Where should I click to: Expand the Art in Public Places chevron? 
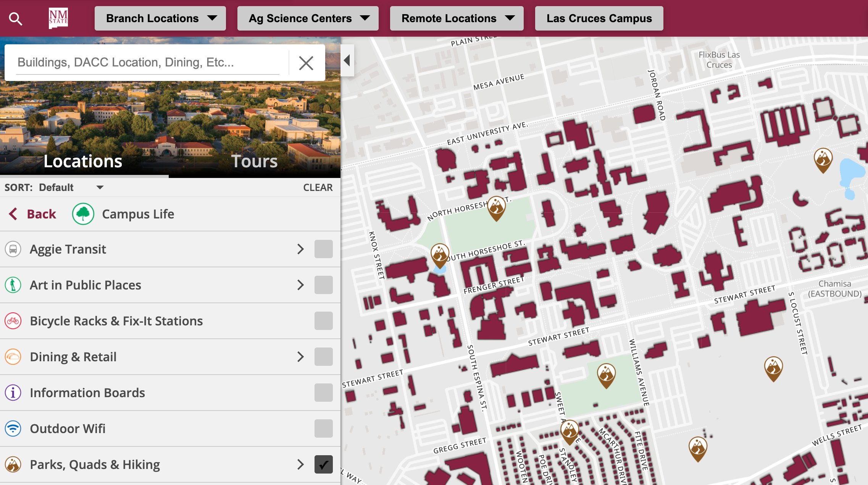(301, 285)
